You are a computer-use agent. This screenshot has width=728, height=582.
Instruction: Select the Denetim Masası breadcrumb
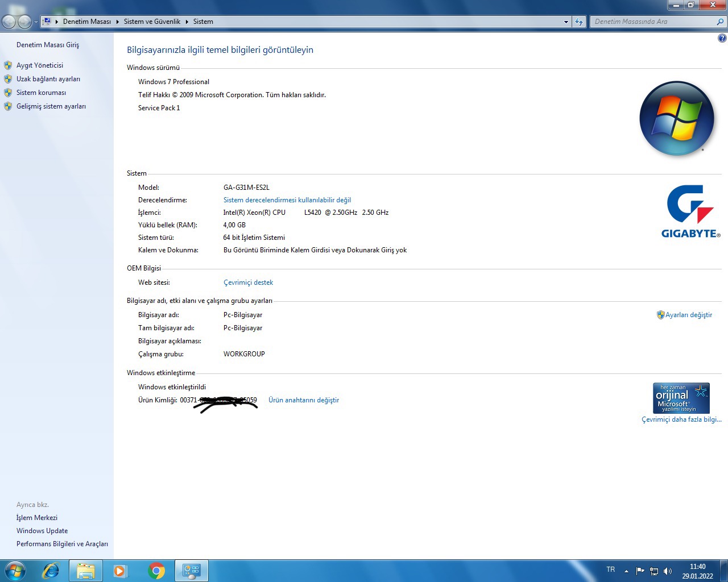pos(87,22)
